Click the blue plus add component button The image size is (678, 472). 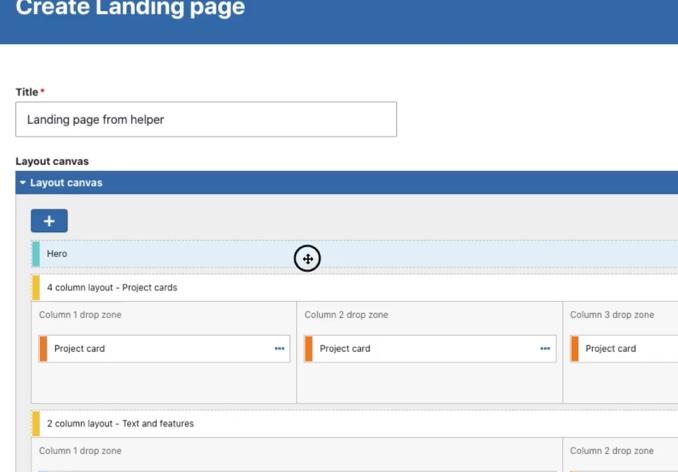49,221
